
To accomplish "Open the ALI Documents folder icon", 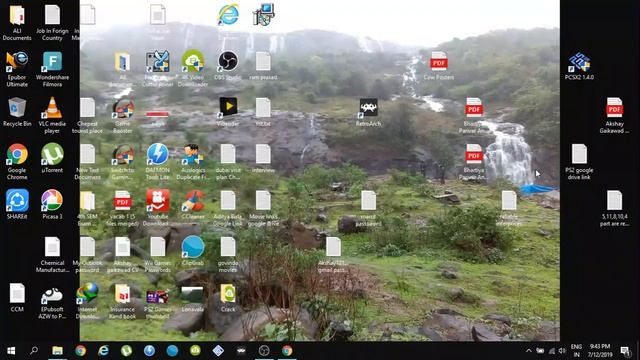I will pyautogui.click(x=17, y=16).
